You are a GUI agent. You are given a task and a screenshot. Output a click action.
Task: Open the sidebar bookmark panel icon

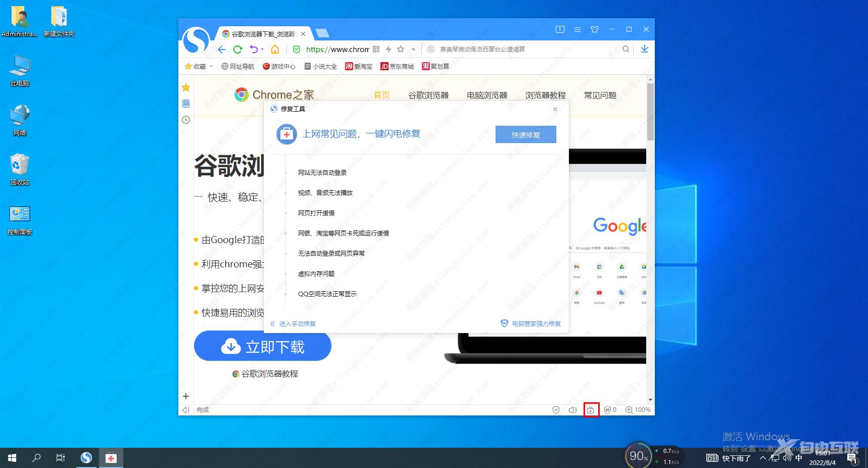pyautogui.click(x=186, y=104)
